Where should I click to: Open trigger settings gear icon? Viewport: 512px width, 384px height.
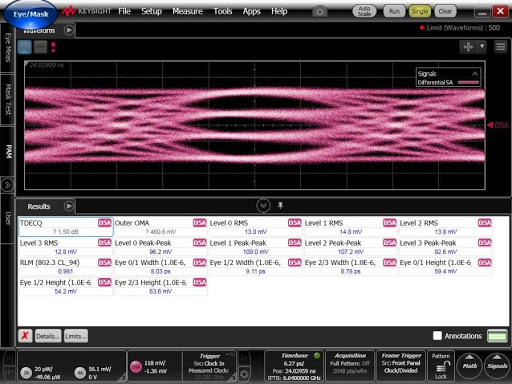click(244, 374)
